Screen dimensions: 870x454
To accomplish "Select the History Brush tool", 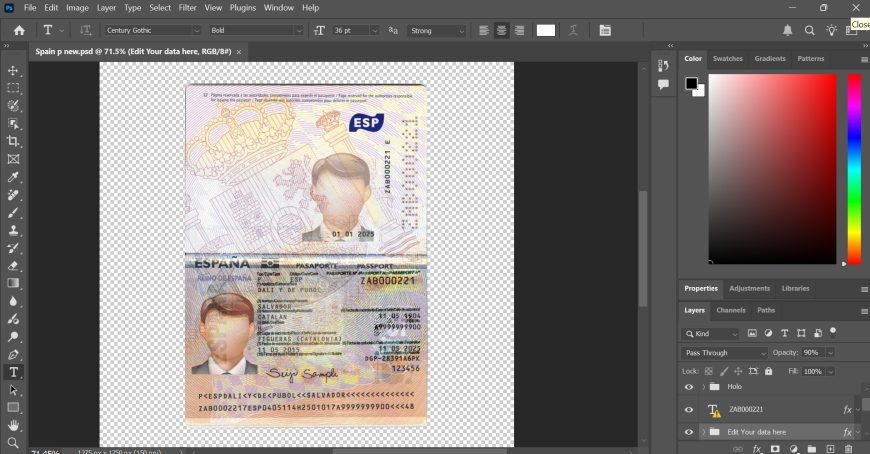I will (13, 248).
